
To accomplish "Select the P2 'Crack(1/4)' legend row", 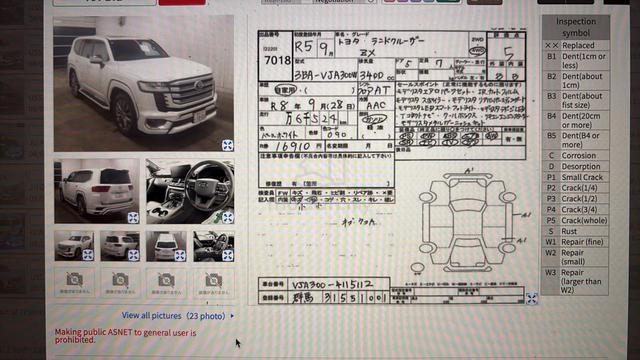I will pyautogui.click(x=576, y=188).
